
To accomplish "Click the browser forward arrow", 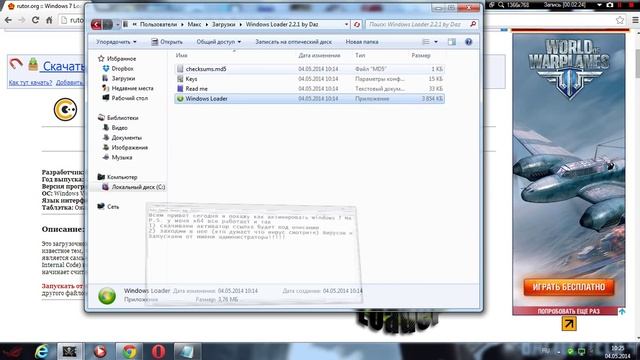I will point(22,20).
